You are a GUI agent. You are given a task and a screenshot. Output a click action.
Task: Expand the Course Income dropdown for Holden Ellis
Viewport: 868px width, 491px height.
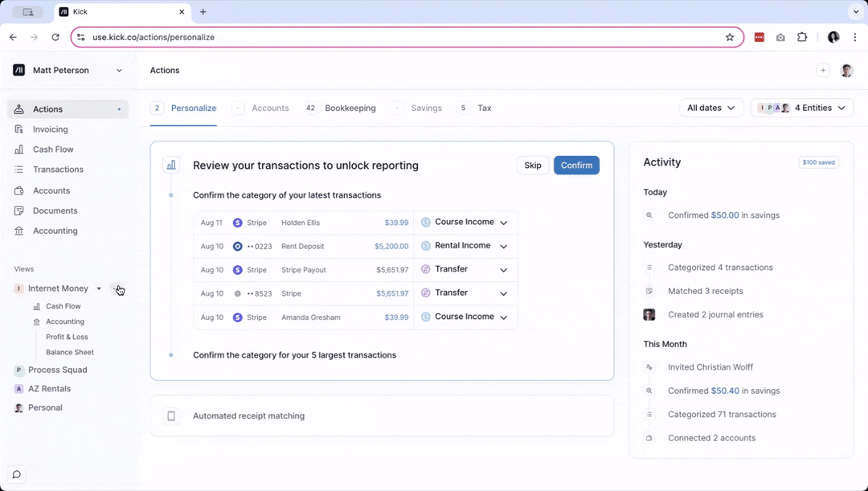(x=504, y=223)
